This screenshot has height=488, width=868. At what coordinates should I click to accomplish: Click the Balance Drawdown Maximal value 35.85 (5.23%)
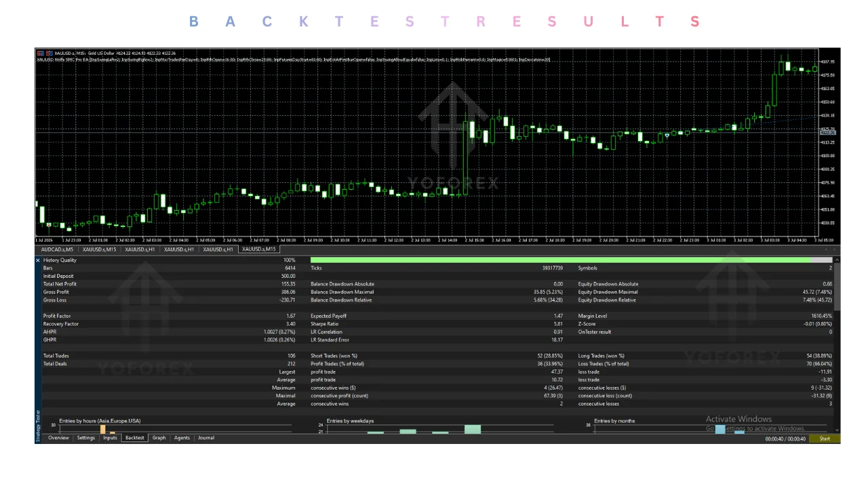click(549, 292)
